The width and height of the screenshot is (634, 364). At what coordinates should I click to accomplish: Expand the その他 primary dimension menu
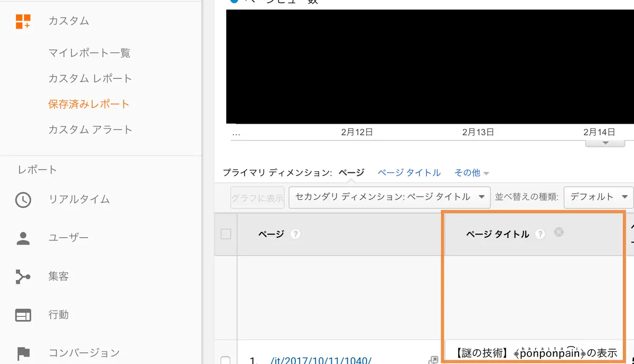click(x=471, y=173)
